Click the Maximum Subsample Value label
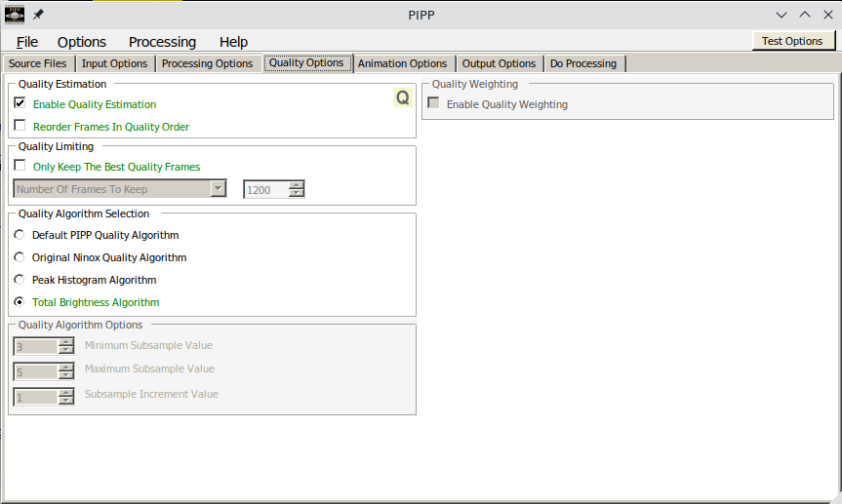842x504 pixels. 150,368
